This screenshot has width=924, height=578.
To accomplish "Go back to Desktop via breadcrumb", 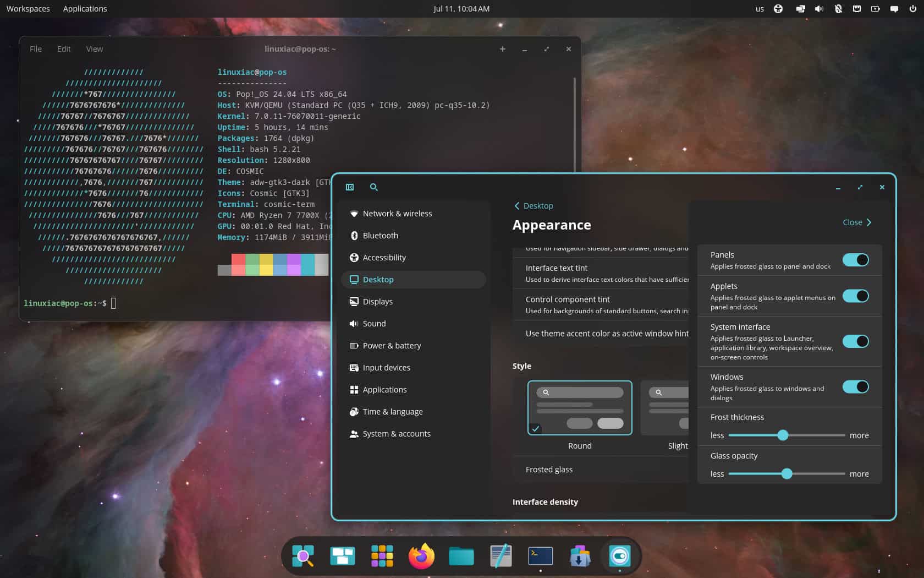I will point(533,206).
